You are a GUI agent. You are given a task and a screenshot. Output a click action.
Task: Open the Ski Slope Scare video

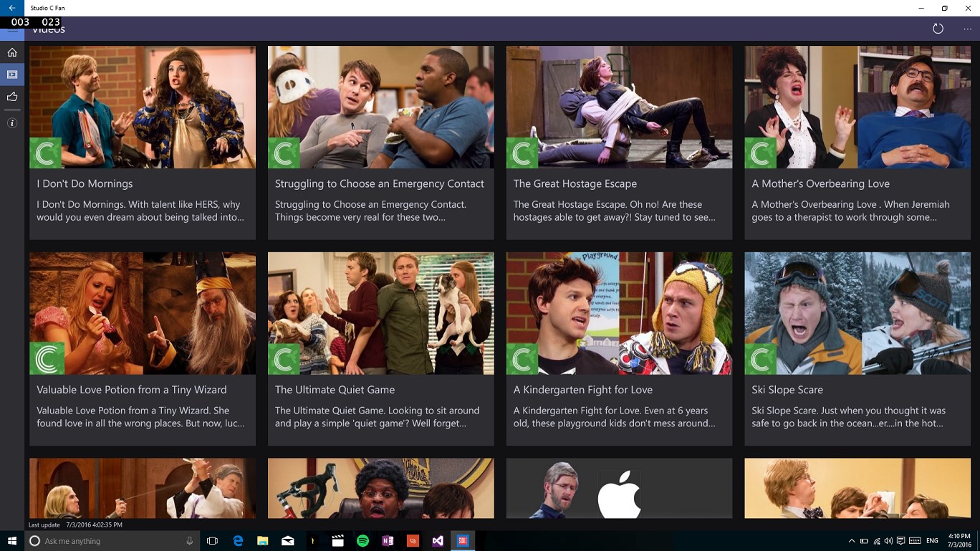pyautogui.click(x=857, y=349)
